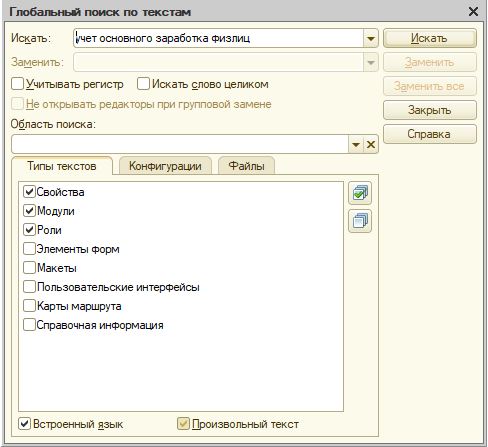Toggle Не открывать редакторы при групповой замене
The width and height of the screenshot is (488, 447).
(17, 104)
